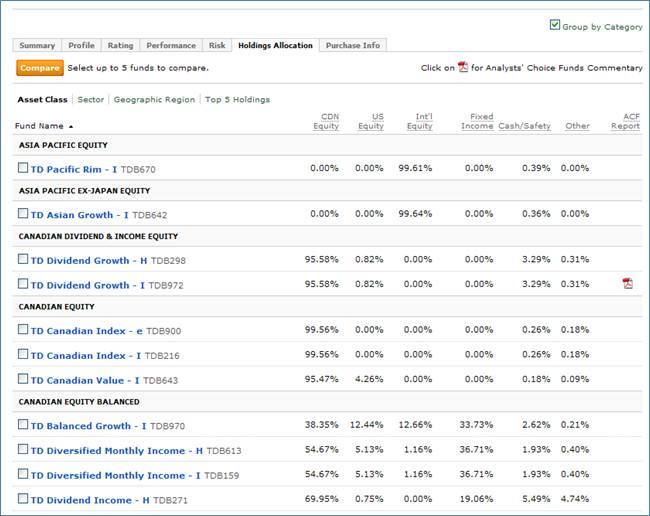This screenshot has width=650, height=516.
Task: Open the Risk tab
Action: pos(217,45)
